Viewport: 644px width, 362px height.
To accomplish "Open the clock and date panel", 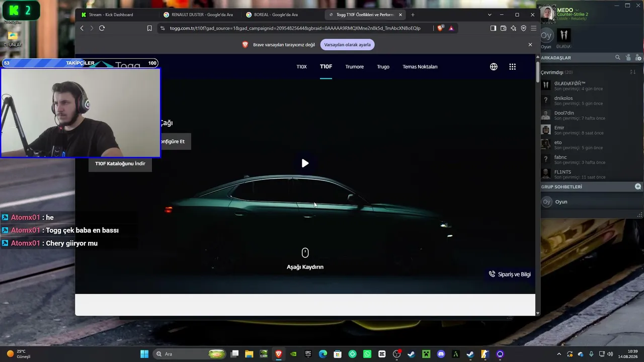I will click(x=628, y=354).
